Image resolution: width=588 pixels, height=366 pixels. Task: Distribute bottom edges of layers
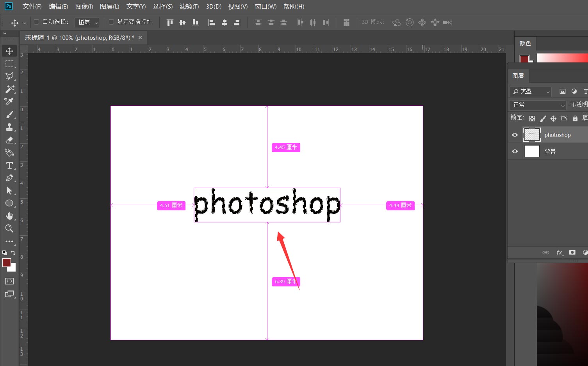(284, 22)
